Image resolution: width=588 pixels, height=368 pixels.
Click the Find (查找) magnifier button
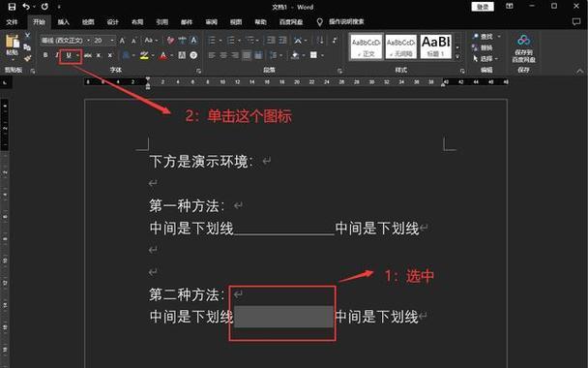[x=483, y=37]
